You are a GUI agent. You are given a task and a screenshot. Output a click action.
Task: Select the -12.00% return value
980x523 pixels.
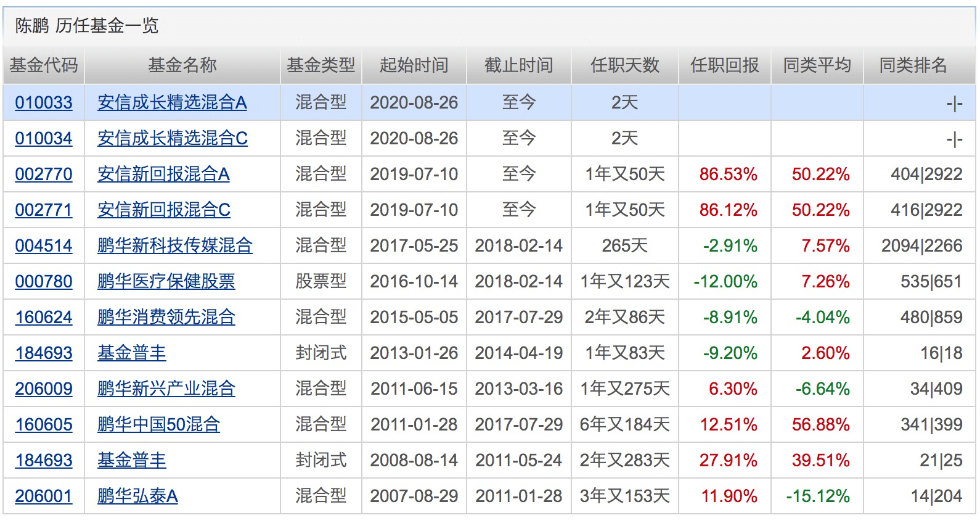point(725,281)
